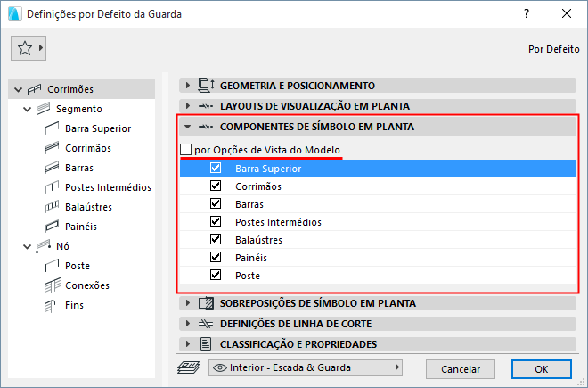Expand Definições de Linha de Corte panel
This screenshot has width=588, height=388.
tap(295, 324)
